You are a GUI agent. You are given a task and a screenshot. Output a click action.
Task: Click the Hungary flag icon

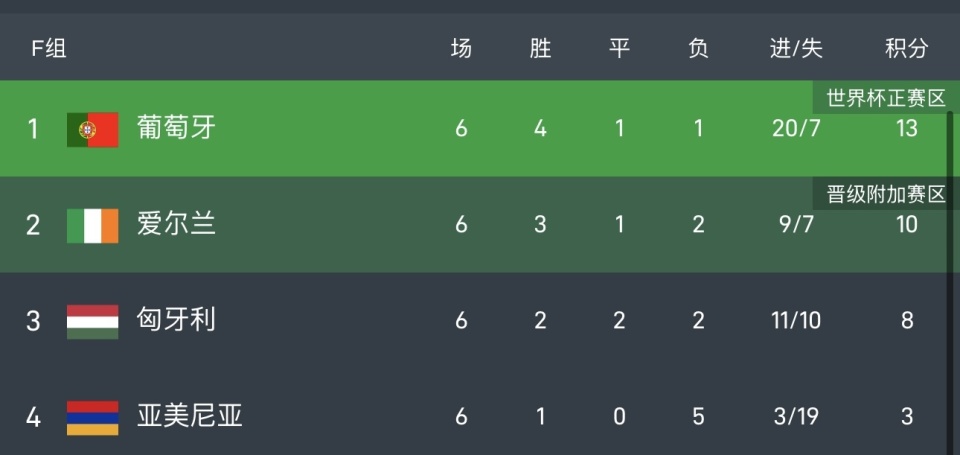click(93, 321)
